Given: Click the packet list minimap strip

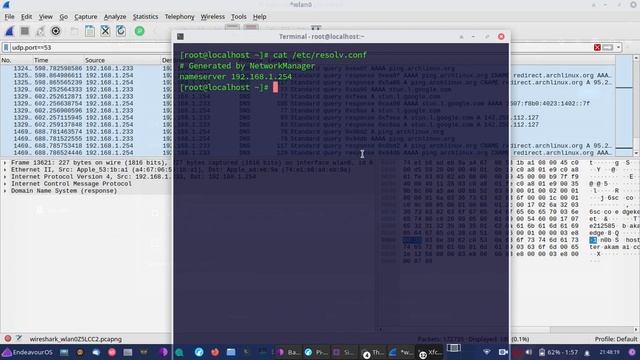Looking at the screenshot, I should (624, 106).
